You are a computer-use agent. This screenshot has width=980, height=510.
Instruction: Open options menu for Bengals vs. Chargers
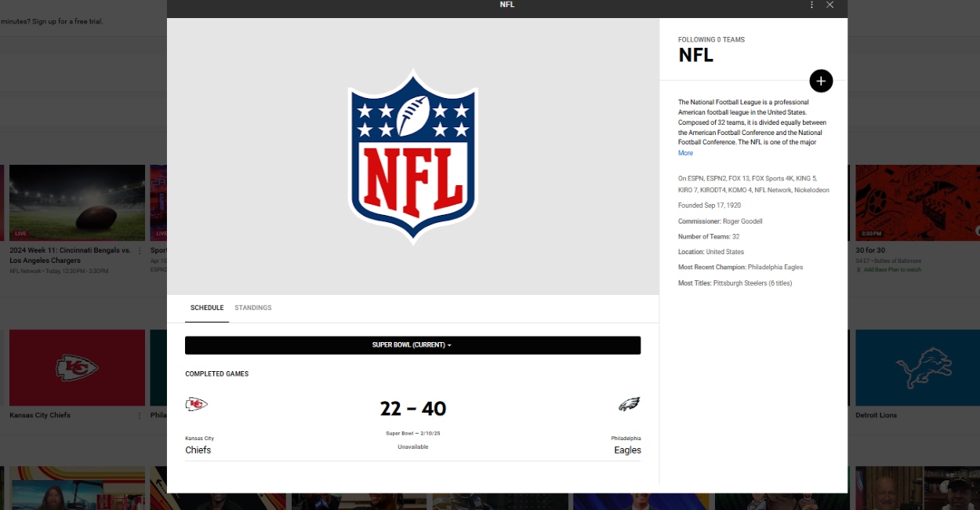point(140,251)
